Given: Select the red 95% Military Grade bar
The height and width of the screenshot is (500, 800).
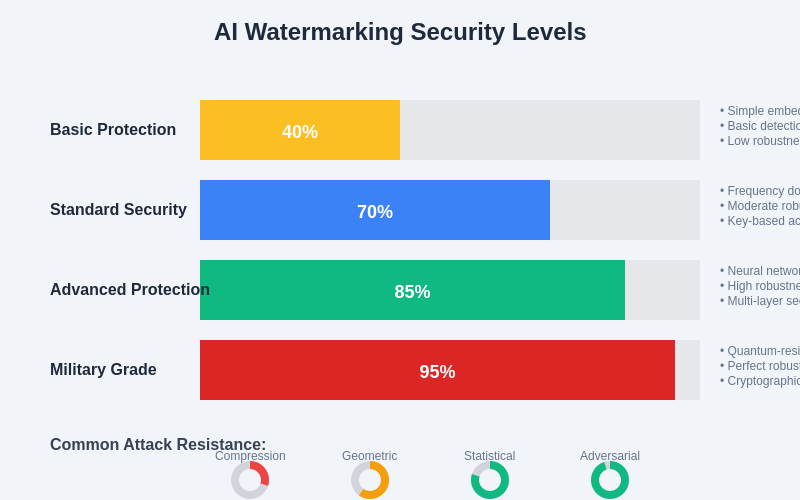Looking at the screenshot, I should coord(437,370).
